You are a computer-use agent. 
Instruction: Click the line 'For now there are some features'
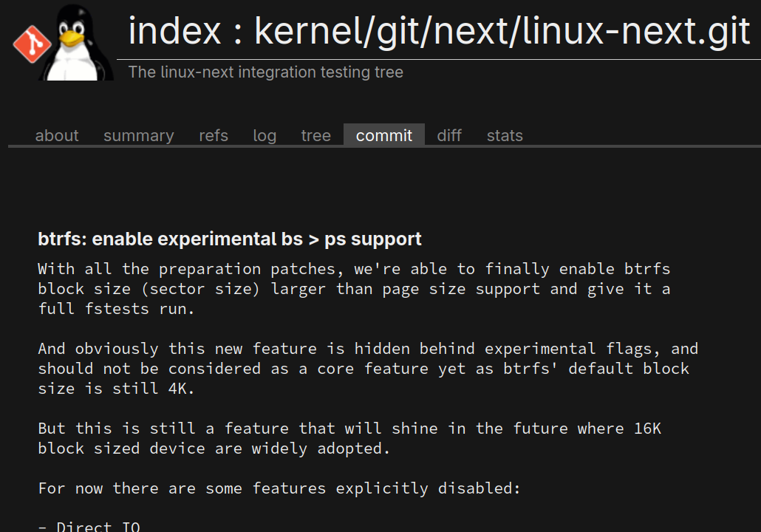[280, 488]
